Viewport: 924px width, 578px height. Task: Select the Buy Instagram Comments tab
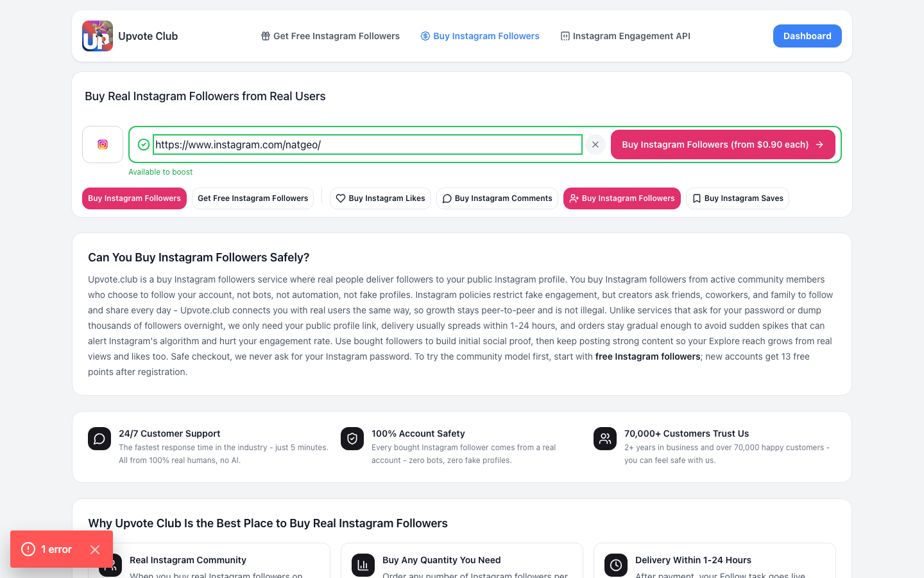click(x=497, y=198)
